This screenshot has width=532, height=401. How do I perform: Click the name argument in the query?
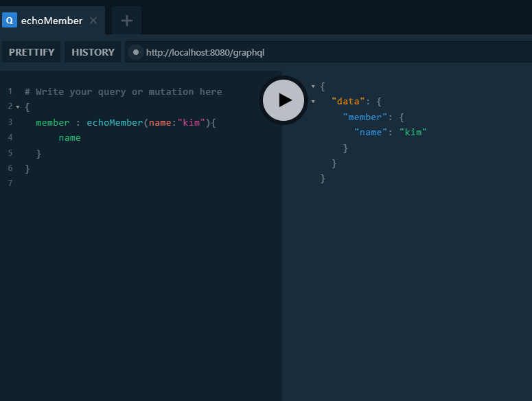pos(160,122)
